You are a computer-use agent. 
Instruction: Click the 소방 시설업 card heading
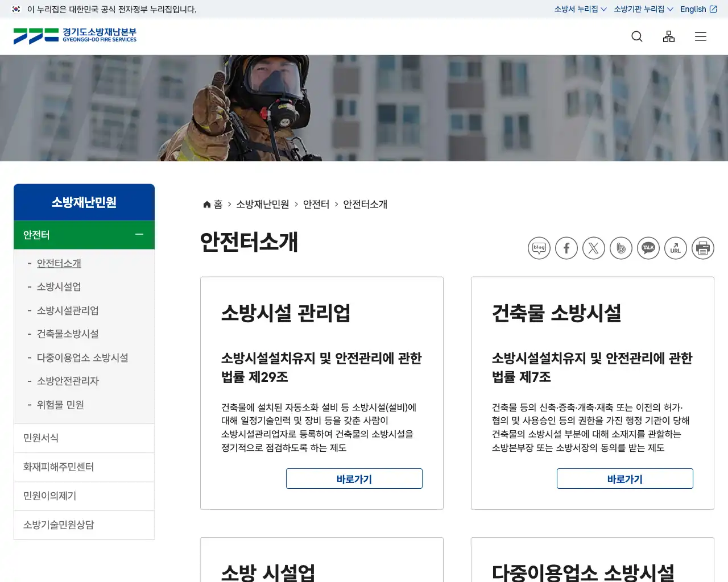268,572
